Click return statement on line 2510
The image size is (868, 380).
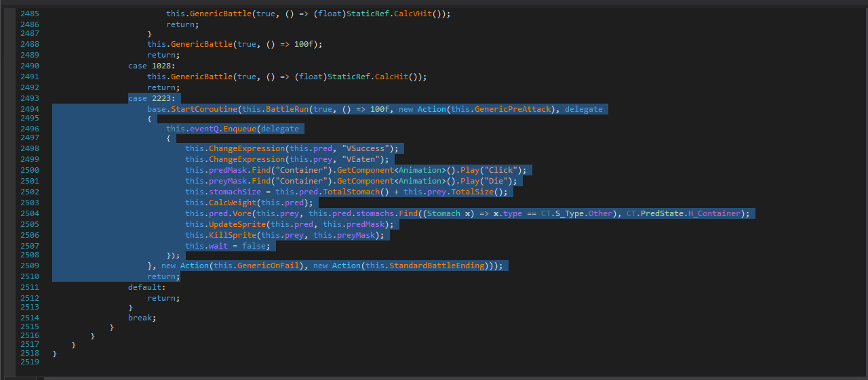point(163,276)
